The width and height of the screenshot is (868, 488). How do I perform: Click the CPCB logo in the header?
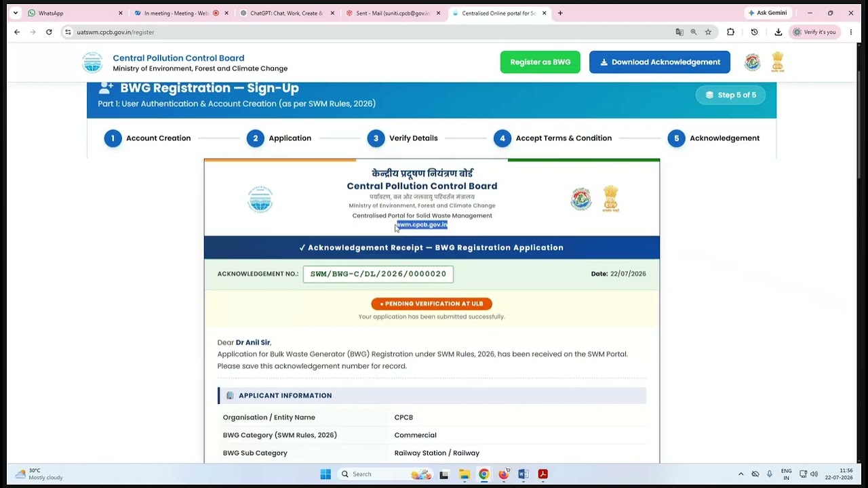[x=92, y=62]
